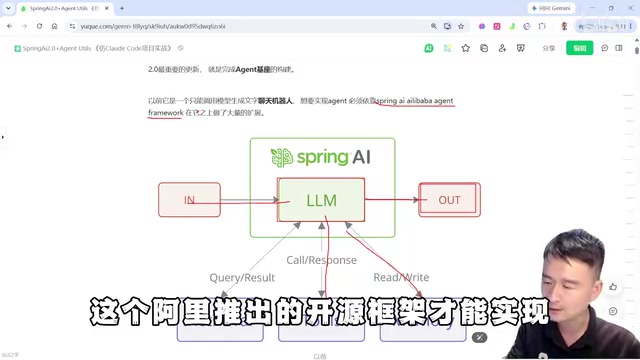Open the purple circle extension icon
Screen dimensions: 640x360
pos(527,26)
